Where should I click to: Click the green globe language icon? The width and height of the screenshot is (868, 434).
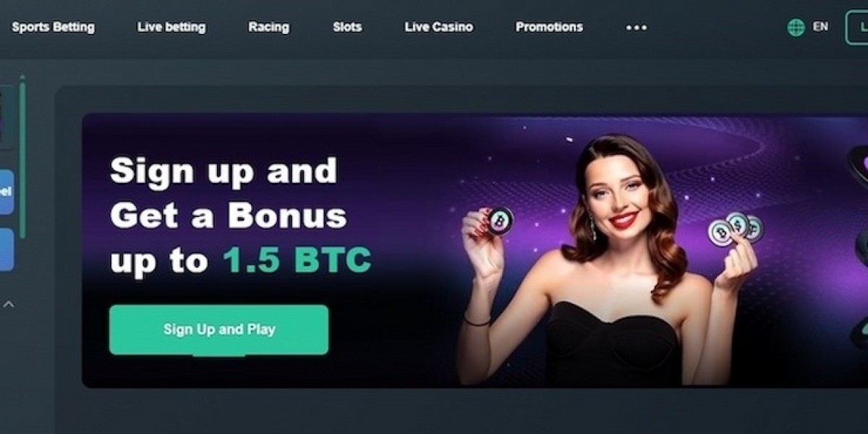point(796,27)
